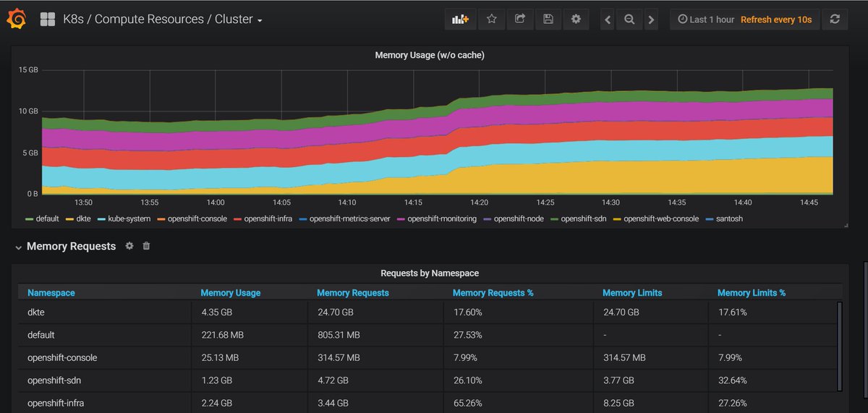This screenshot has height=413, width=868.
Task: Open the Requests by Namespace panel title menu
Action: click(x=430, y=273)
